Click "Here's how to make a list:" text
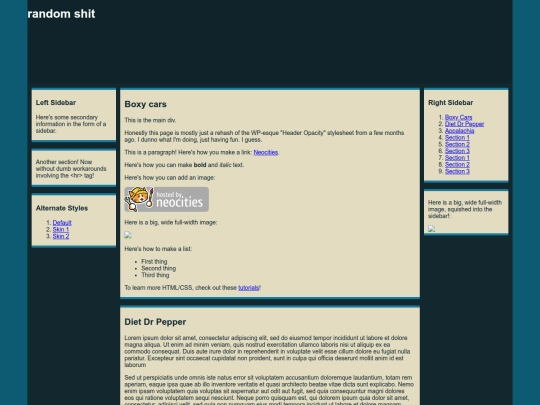 pyautogui.click(x=158, y=249)
